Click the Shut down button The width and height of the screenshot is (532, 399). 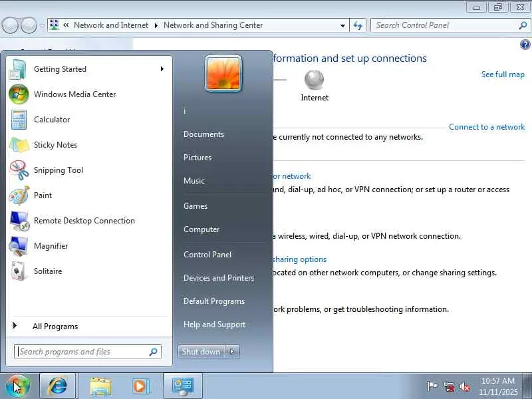pyautogui.click(x=201, y=352)
